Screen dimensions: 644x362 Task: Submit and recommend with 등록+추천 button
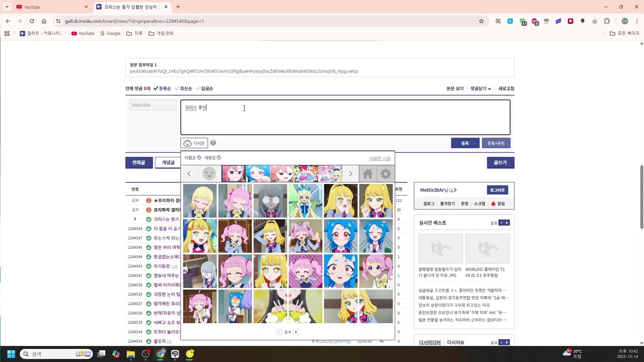[496, 143]
